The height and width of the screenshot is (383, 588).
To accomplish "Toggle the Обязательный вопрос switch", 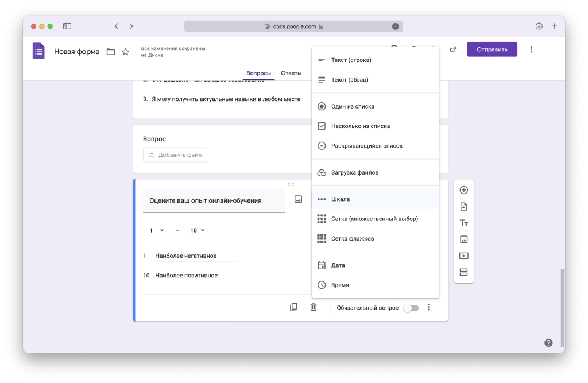I will (x=411, y=308).
